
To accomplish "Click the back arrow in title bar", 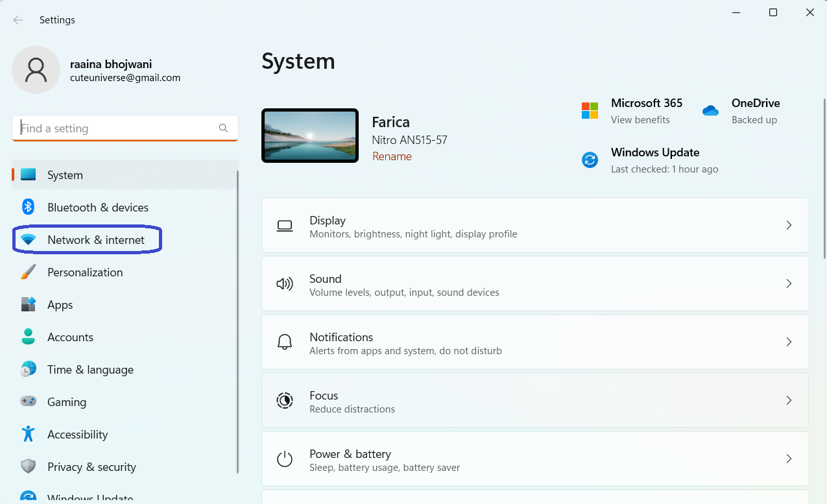I will 18,20.
